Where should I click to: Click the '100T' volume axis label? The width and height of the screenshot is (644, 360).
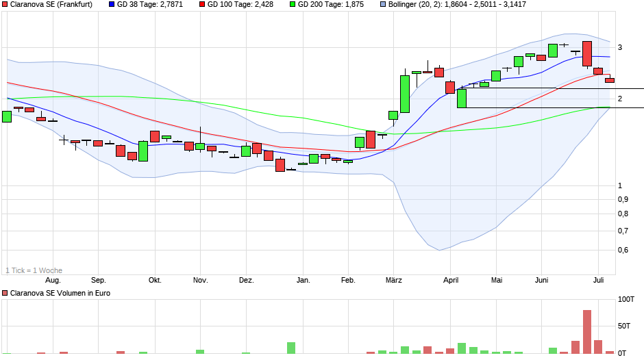coord(626,300)
